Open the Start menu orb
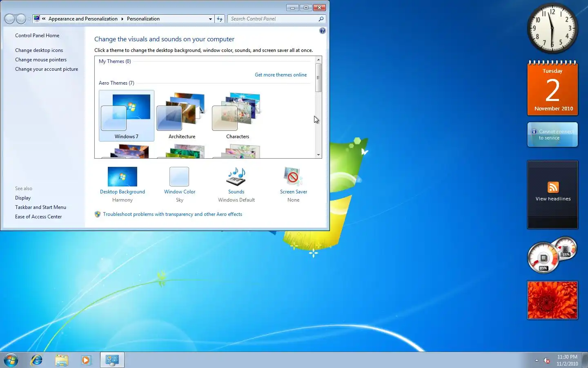 click(x=11, y=360)
